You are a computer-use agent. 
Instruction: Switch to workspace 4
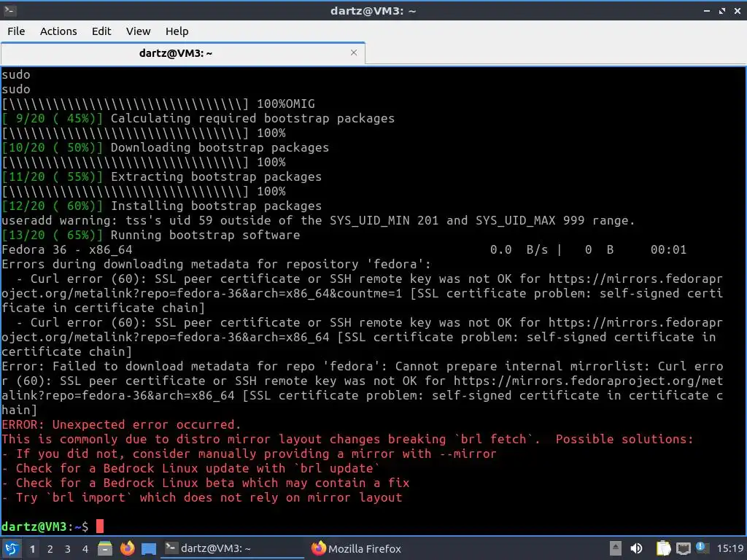click(85, 549)
